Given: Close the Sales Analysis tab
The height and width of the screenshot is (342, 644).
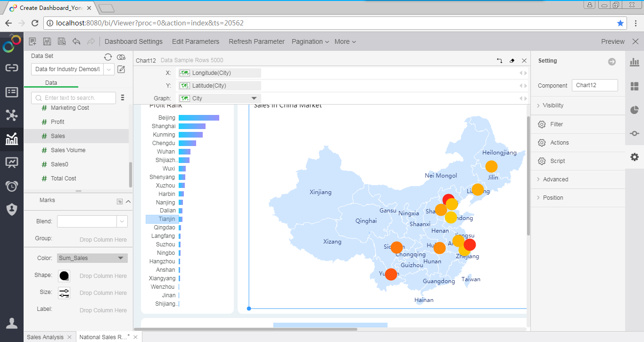Looking at the screenshot, I should pyautogui.click(x=69, y=337).
